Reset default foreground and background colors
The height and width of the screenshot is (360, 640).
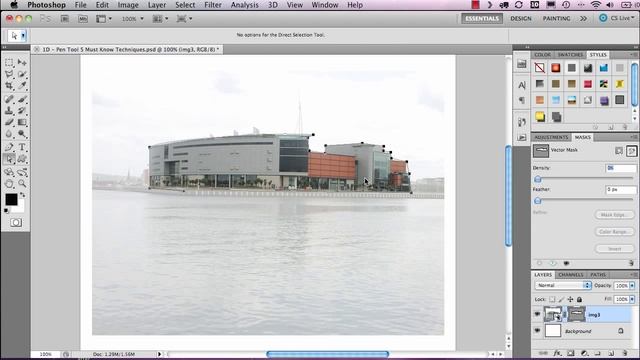(x=7, y=211)
